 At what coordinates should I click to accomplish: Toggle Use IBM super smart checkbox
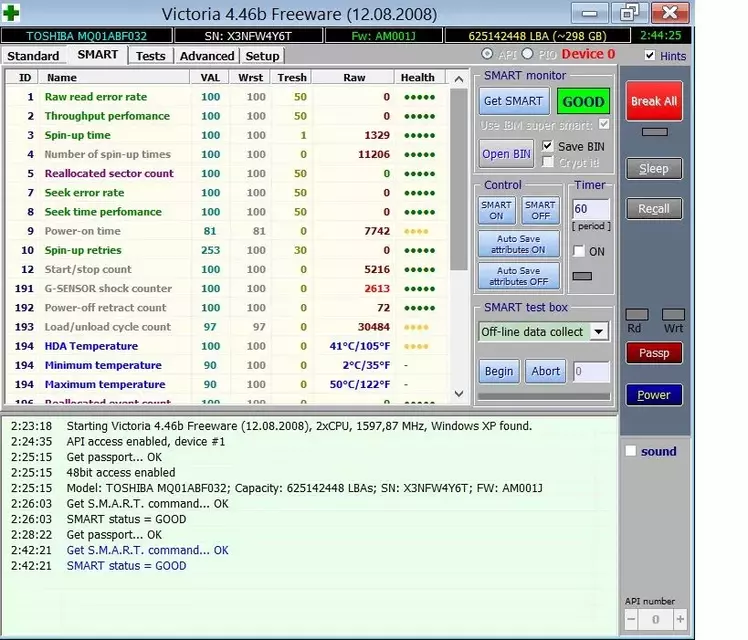604,124
